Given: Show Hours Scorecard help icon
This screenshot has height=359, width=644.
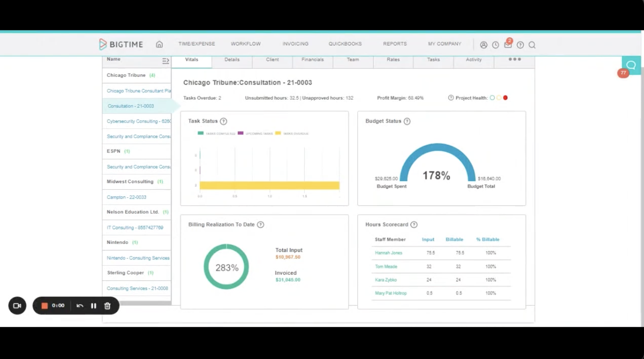Looking at the screenshot, I should click(414, 225).
